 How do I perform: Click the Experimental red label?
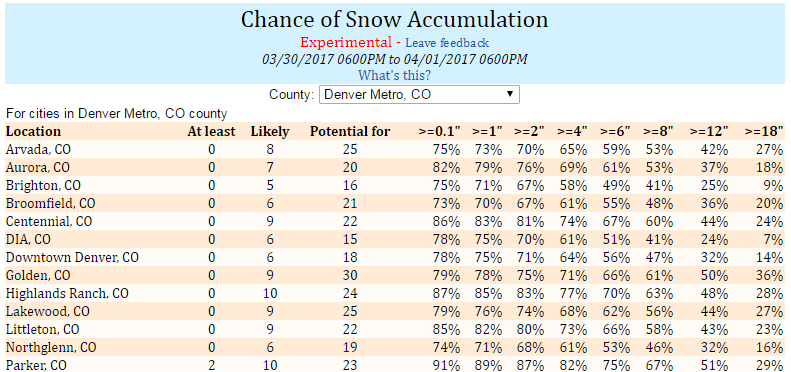tap(346, 42)
